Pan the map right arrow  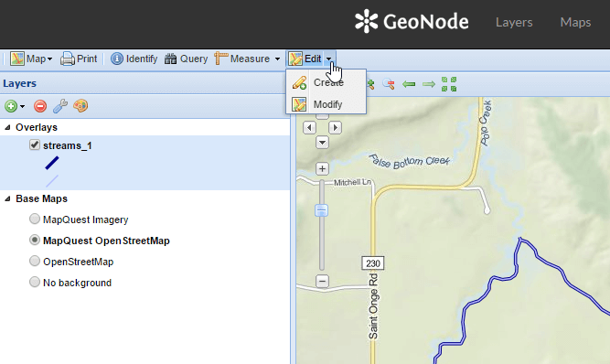pyautogui.click(x=336, y=127)
